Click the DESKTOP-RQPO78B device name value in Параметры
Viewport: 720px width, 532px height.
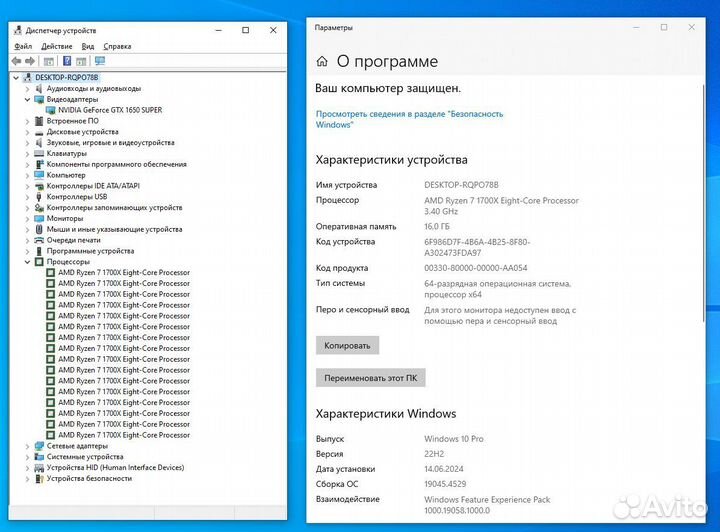click(x=461, y=185)
